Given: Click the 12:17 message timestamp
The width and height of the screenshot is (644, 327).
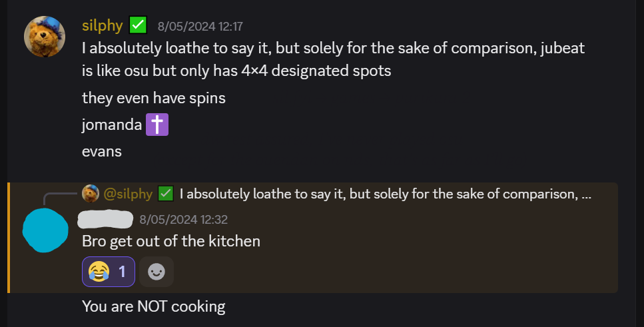Looking at the screenshot, I should click(200, 27).
